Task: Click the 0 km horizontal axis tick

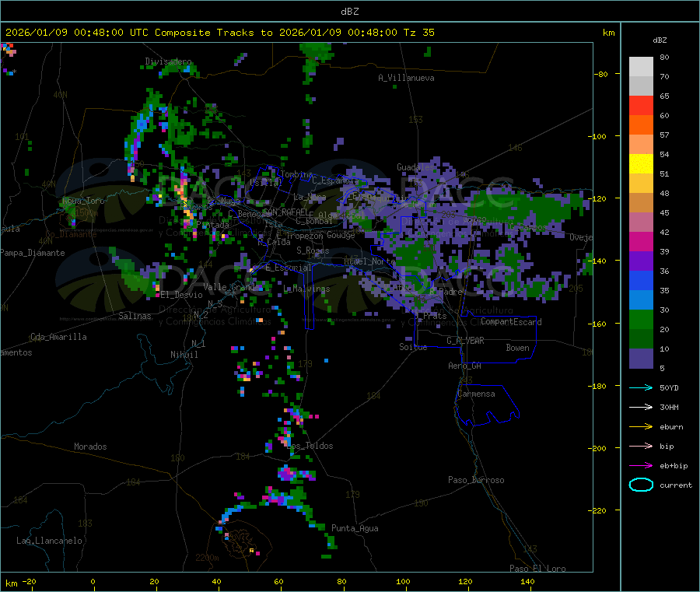Action: tap(93, 581)
